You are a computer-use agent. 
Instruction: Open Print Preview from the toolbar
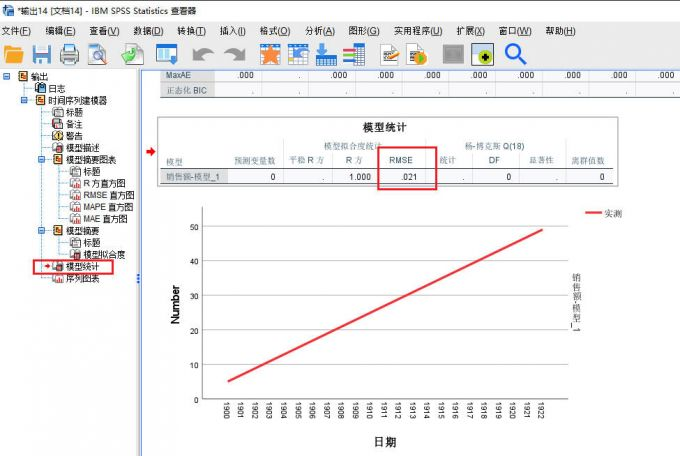click(x=97, y=54)
